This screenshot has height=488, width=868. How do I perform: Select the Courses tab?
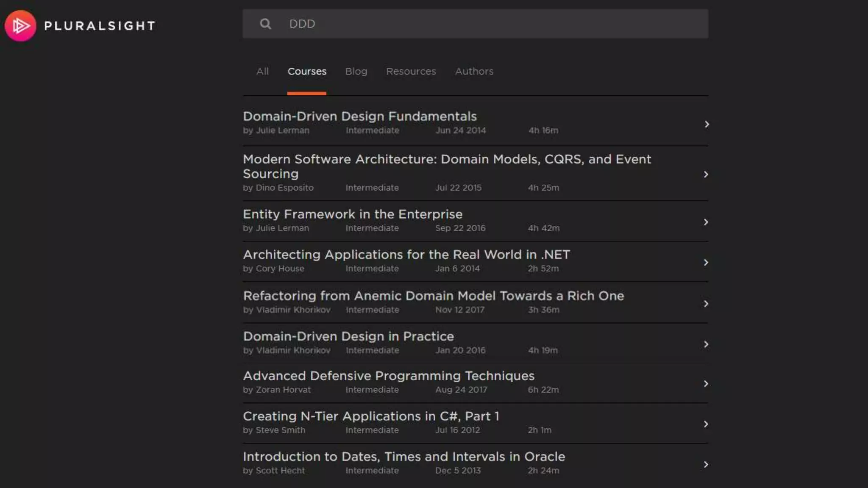pyautogui.click(x=307, y=71)
